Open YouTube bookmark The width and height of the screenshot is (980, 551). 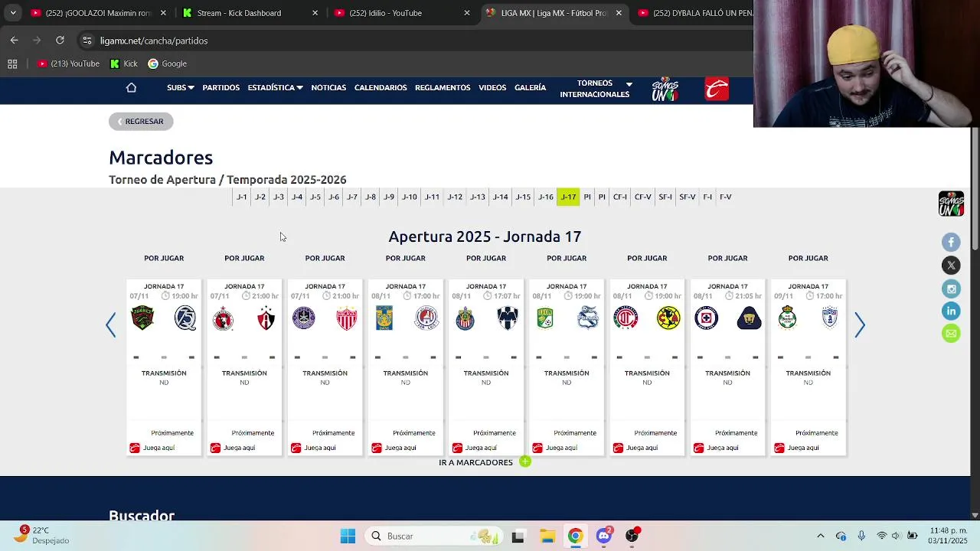pos(69,64)
